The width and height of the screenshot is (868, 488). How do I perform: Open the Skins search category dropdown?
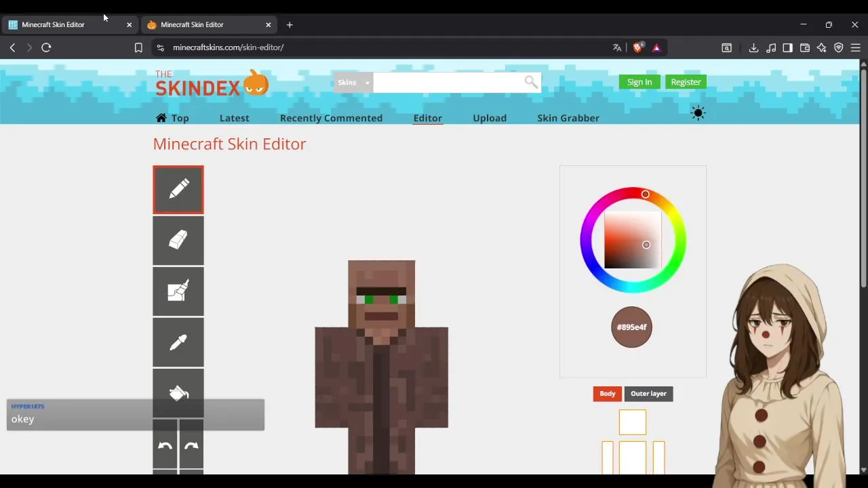pyautogui.click(x=353, y=83)
